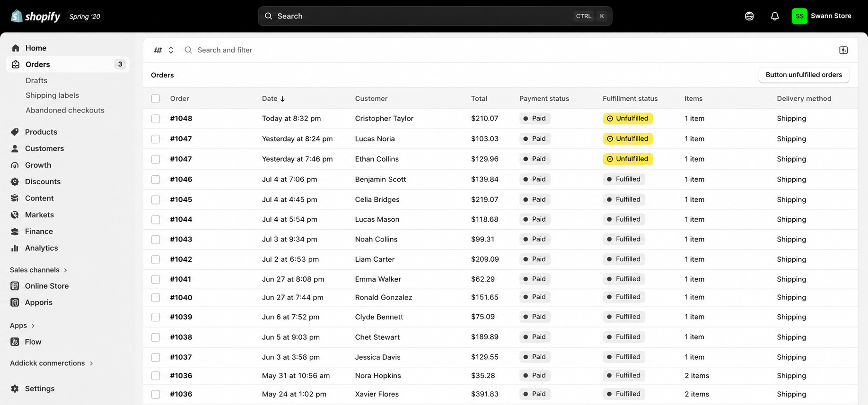Click the Fulfillment status column header
Image resolution: width=868 pixels, height=405 pixels.
[630, 99]
